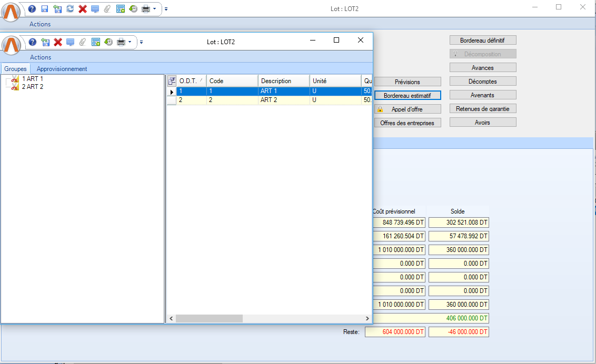Click the add-form icon in the topmost toolbar

tap(121, 9)
